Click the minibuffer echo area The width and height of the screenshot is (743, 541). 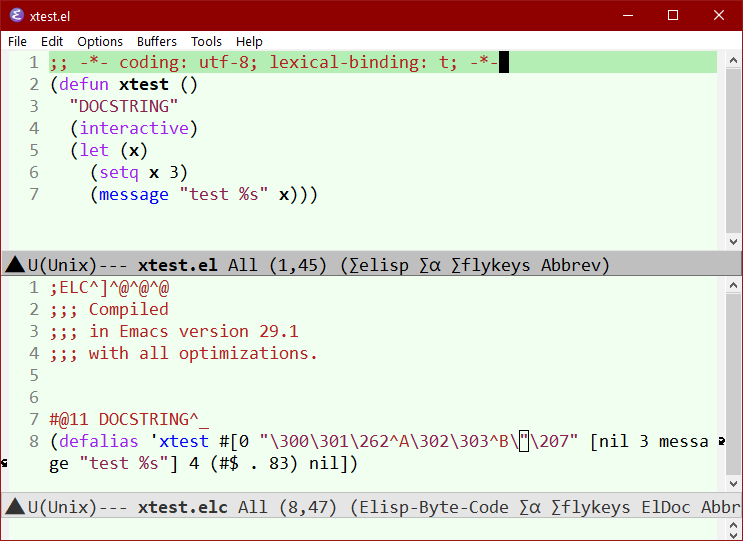coord(362,529)
